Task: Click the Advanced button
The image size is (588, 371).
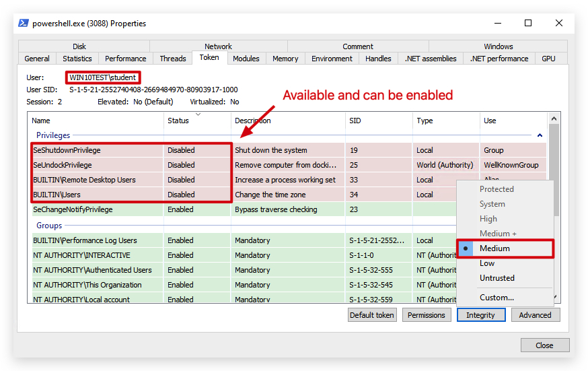Action: tap(535, 315)
